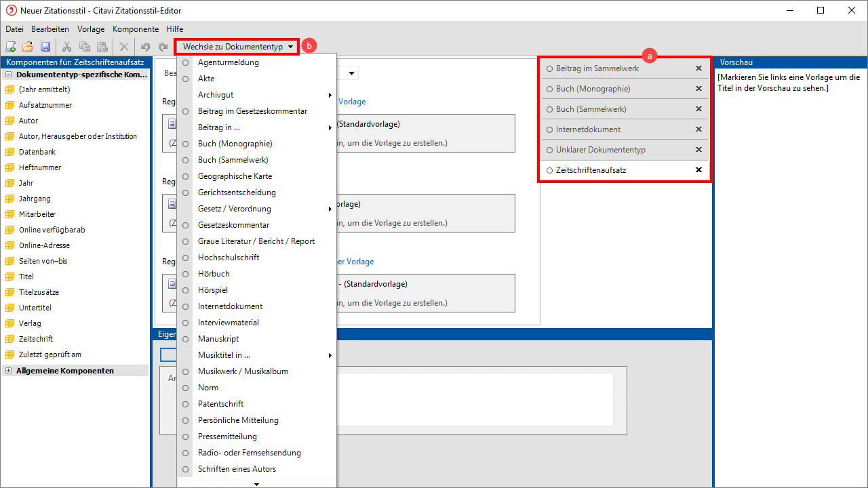The height and width of the screenshot is (488, 868).
Task: Click the undo arrow icon
Action: coord(145,47)
